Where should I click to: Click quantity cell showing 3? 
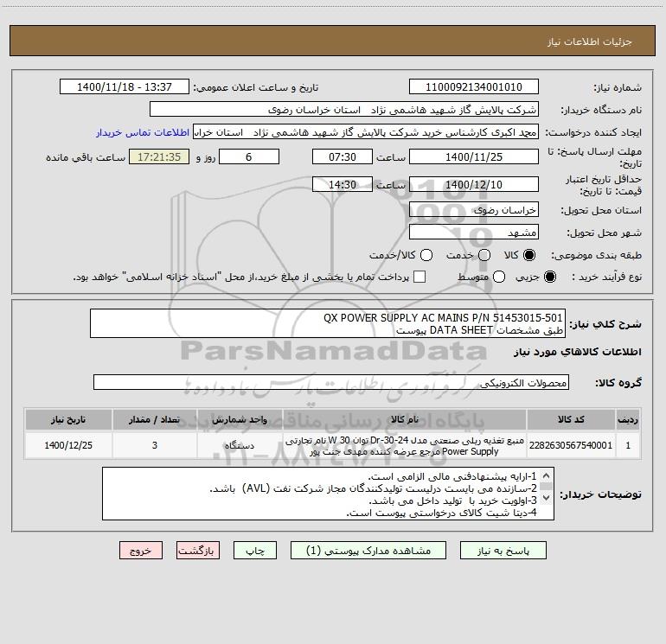pyautogui.click(x=154, y=445)
